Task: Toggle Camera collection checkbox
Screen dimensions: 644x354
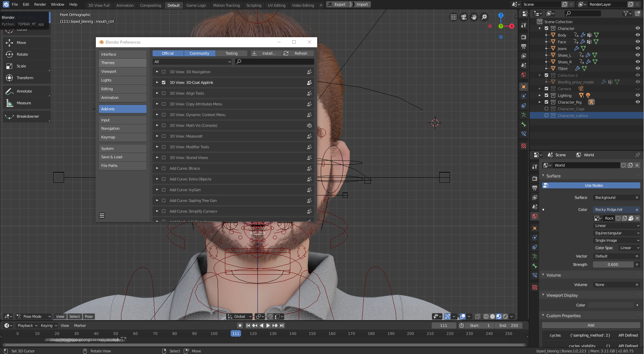Action: click(x=546, y=89)
